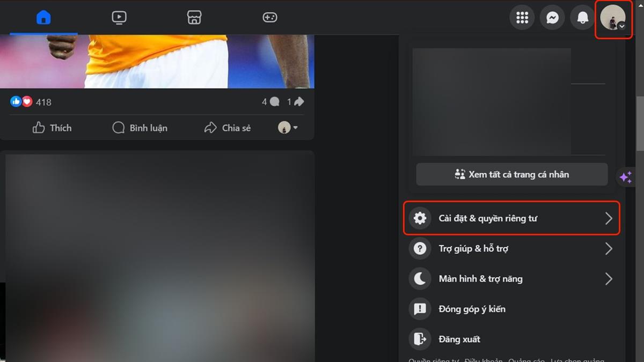Click Đóng góp ý kiến feedback item
Screen dimensions: 644x362
coord(472,309)
